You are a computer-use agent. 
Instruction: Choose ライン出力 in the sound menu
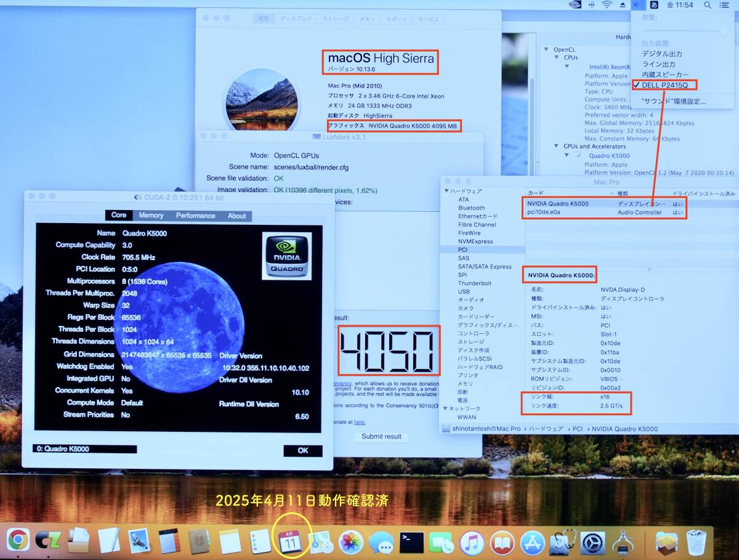[x=658, y=64]
